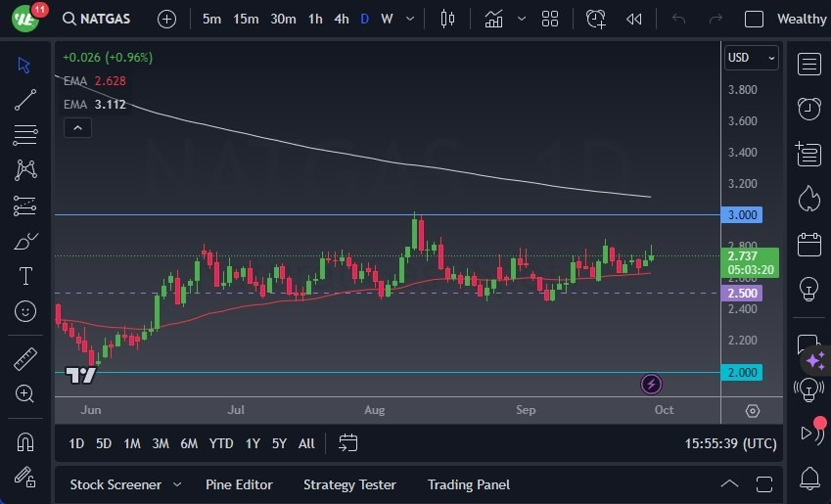The image size is (831, 504).
Task: Switch to the Strategy Tester tab
Action: pos(349,484)
